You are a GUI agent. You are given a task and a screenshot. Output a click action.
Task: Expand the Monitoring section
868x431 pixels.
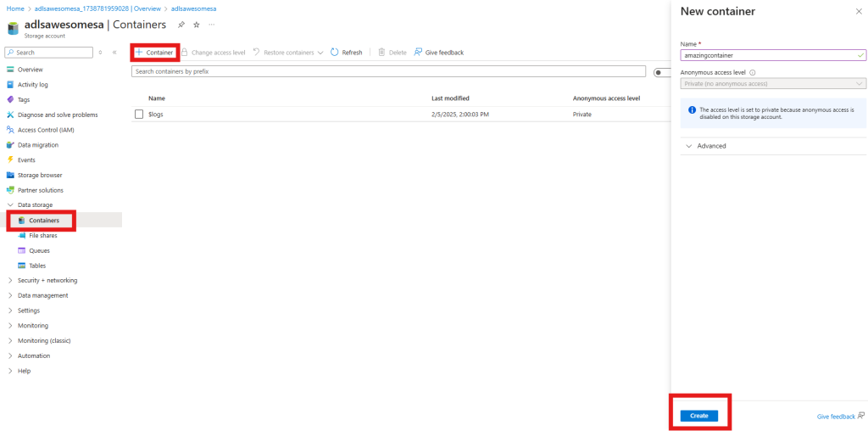click(10, 325)
